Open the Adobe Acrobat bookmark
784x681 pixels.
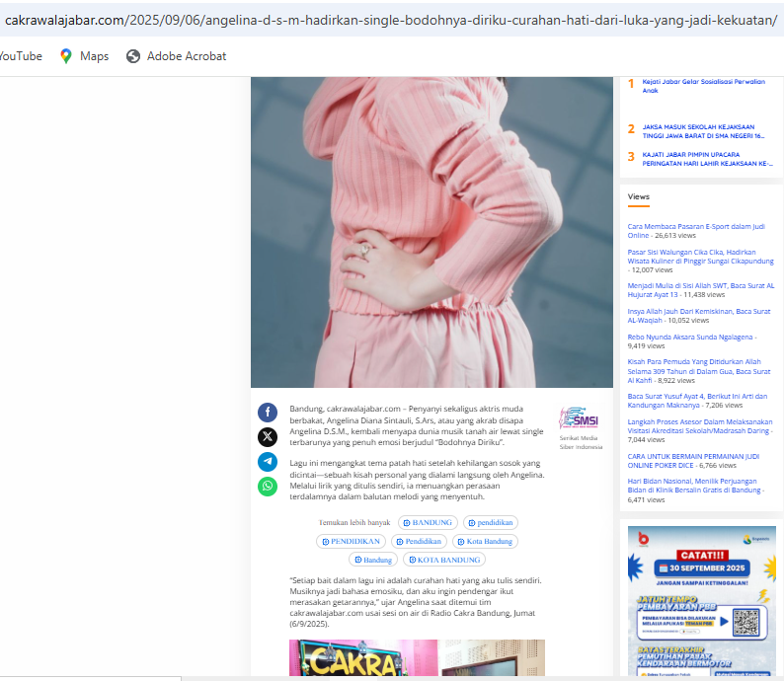[176, 56]
